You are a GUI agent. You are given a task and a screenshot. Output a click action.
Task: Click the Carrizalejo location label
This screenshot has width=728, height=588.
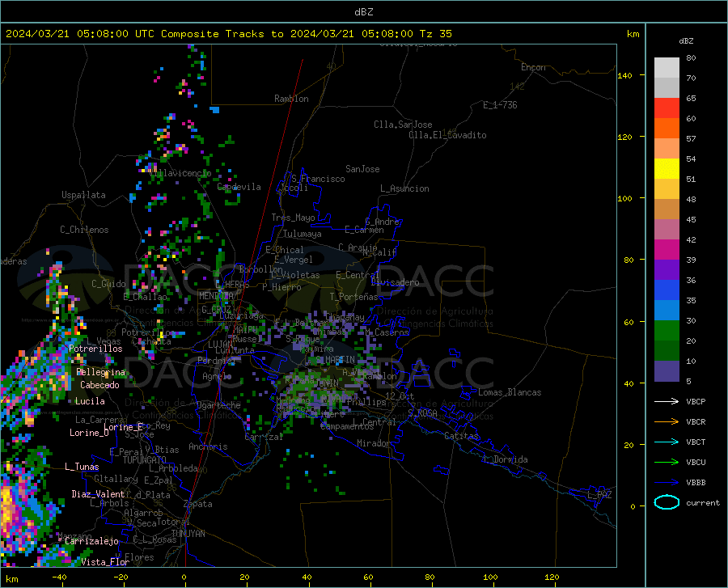click(x=91, y=541)
